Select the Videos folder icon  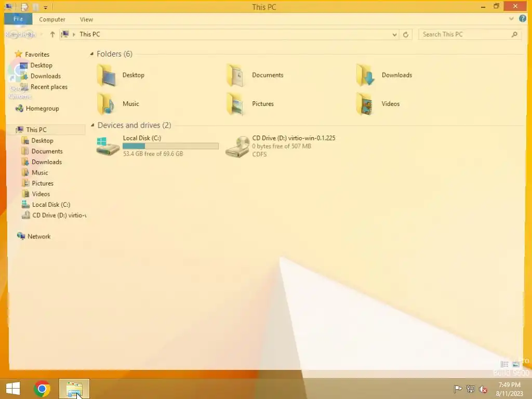[x=365, y=104]
